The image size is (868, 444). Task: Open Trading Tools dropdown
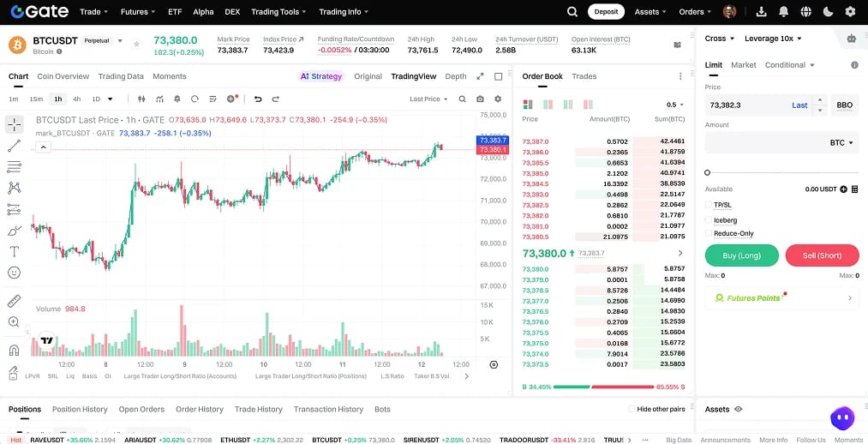tap(279, 12)
